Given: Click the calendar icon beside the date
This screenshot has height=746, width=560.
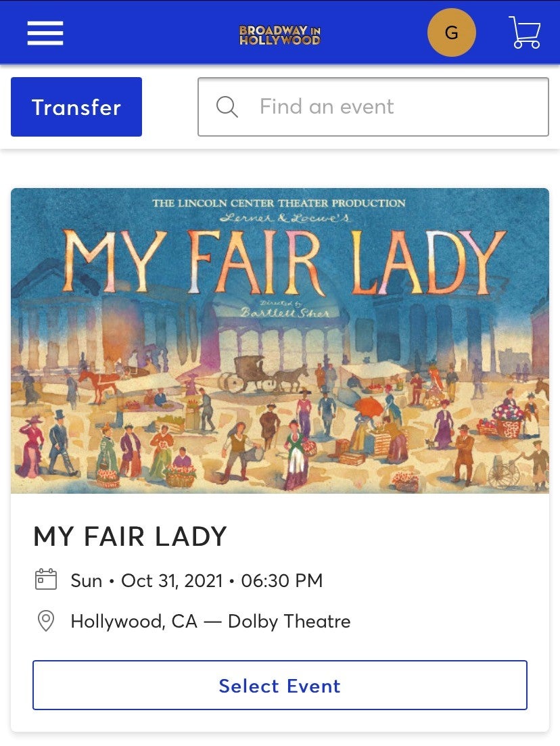Looking at the screenshot, I should pos(46,580).
